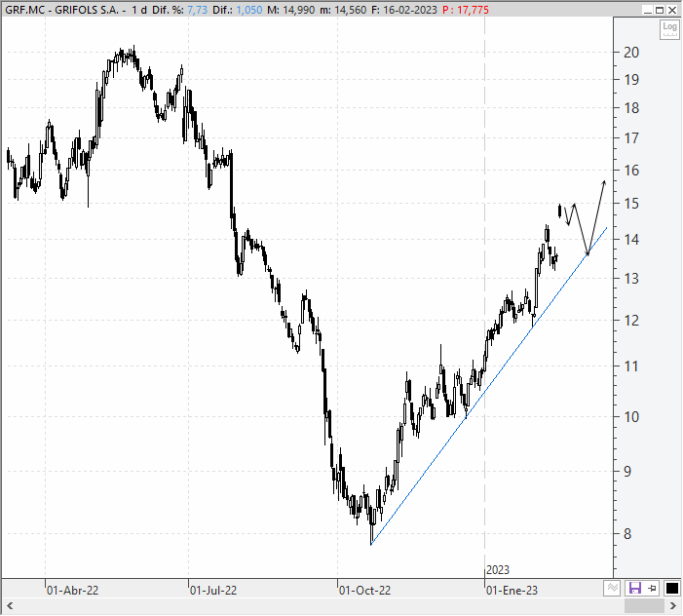Toggle the Log scale button
Image resolution: width=683 pixels, height=616 pixels.
(x=669, y=29)
